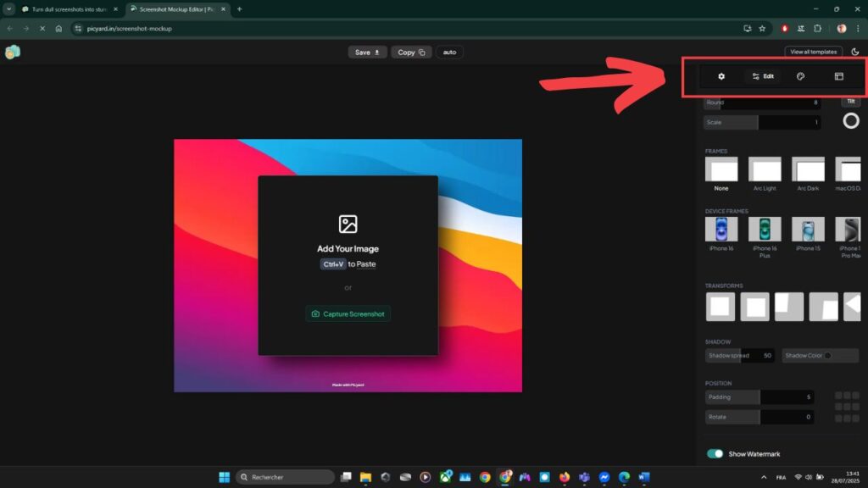Click the View all templates button

(813, 52)
